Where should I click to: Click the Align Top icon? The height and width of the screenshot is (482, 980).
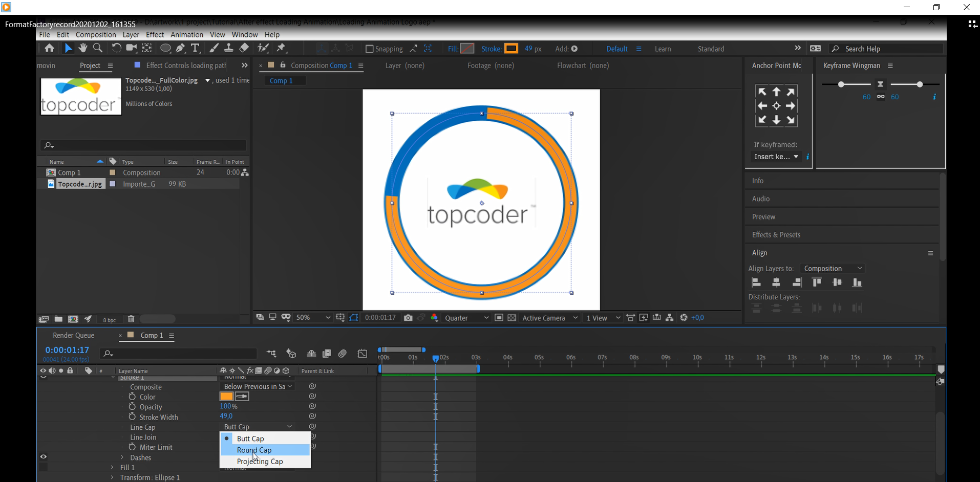[x=817, y=282]
